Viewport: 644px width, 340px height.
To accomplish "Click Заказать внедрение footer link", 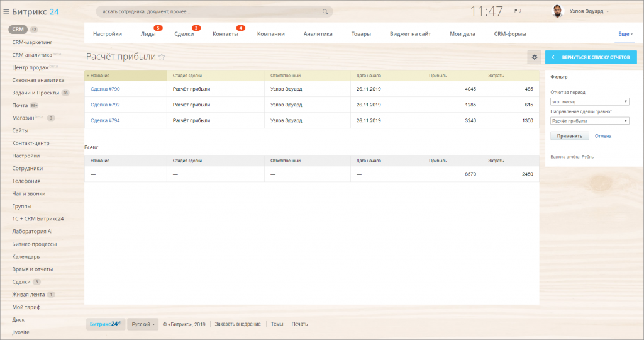I will (x=238, y=324).
